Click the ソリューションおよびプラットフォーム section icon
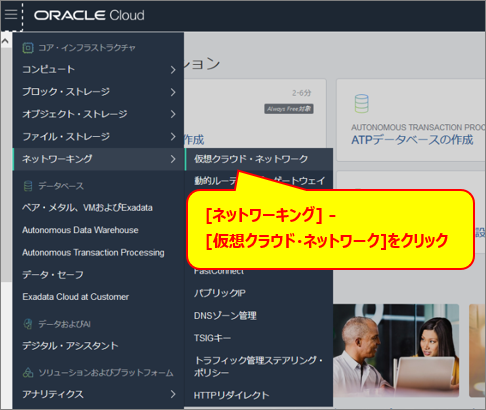 pyautogui.click(x=28, y=372)
